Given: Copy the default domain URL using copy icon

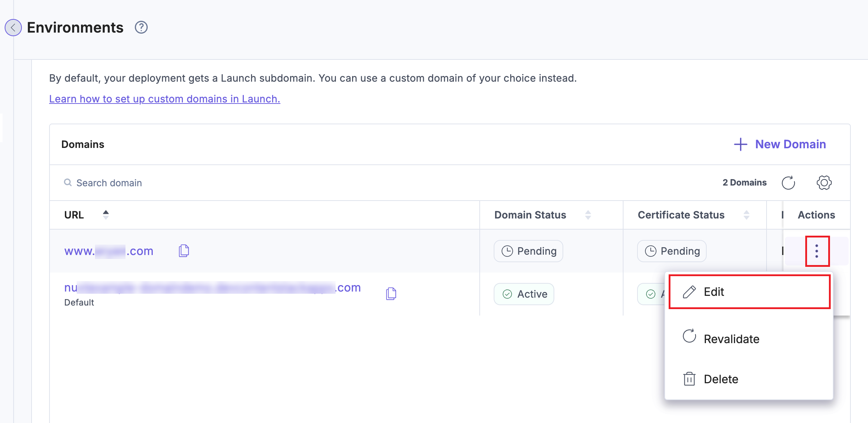Looking at the screenshot, I should pos(391,293).
